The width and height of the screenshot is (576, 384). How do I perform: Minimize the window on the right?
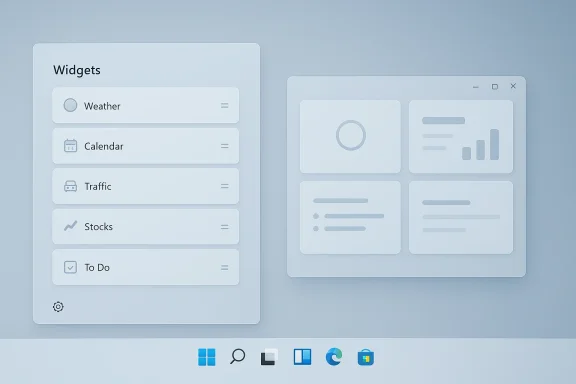pos(476,87)
